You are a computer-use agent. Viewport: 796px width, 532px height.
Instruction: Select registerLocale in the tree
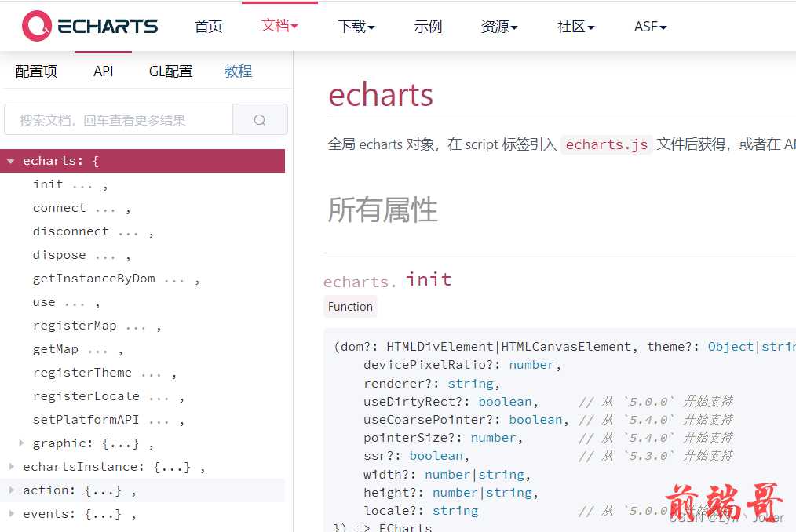click(86, 396)
